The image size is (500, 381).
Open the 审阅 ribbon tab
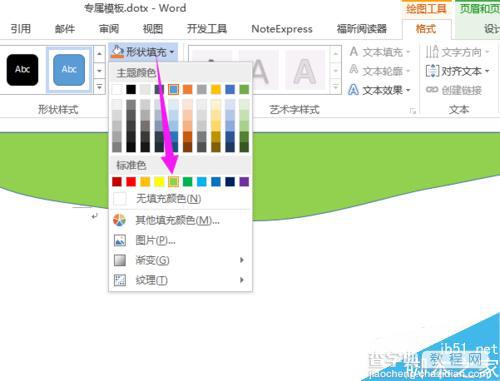tap(109, 29)
